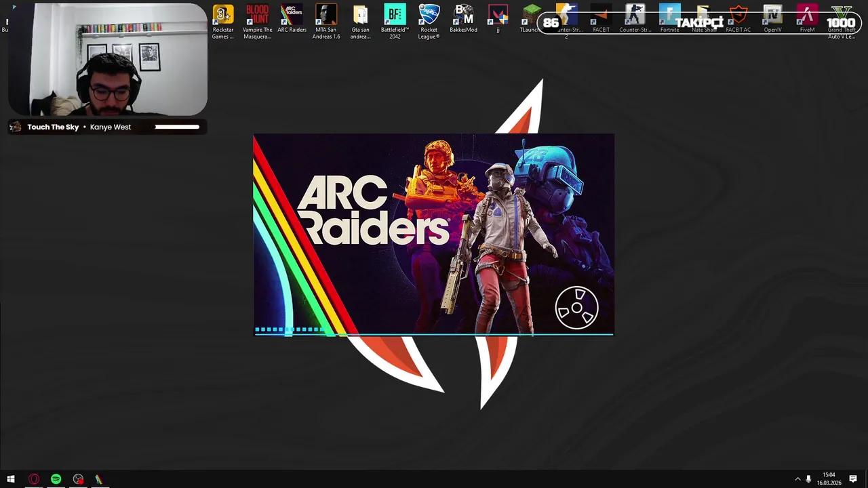The image size is (868, 488).
Task: Launch MTA San Andreas 1.6
Action: click(x=326, y=15)
